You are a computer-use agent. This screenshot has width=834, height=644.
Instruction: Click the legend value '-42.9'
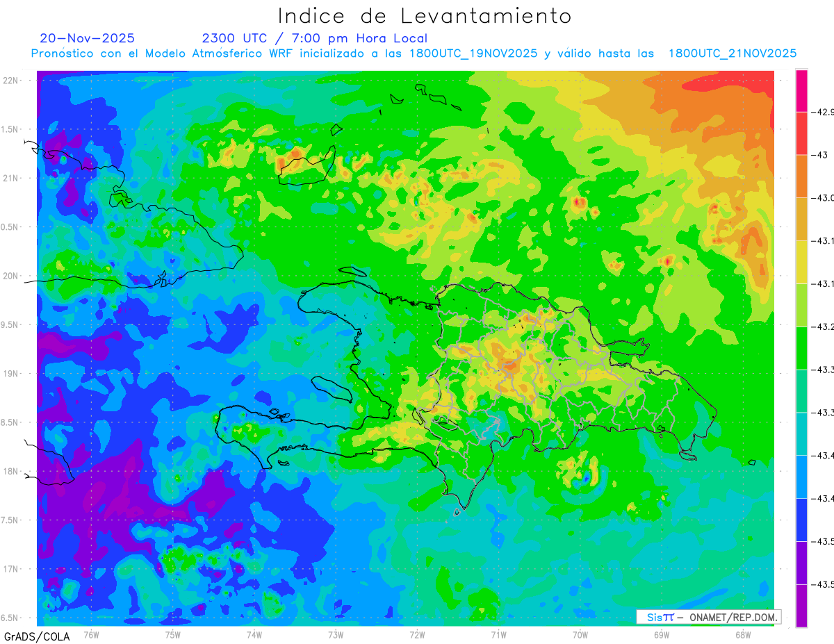(823, 112)
